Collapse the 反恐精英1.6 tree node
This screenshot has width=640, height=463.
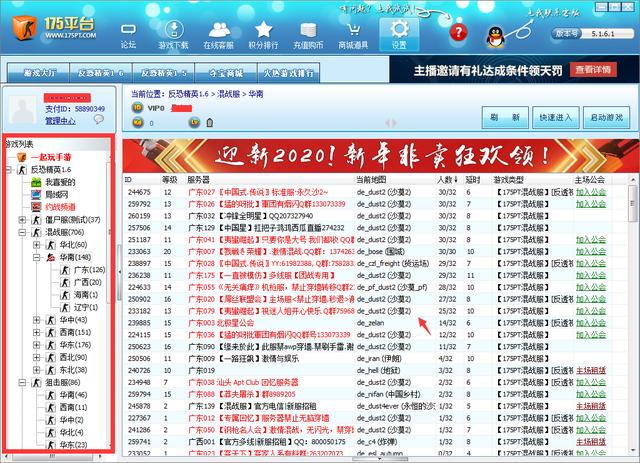(9, 169)
